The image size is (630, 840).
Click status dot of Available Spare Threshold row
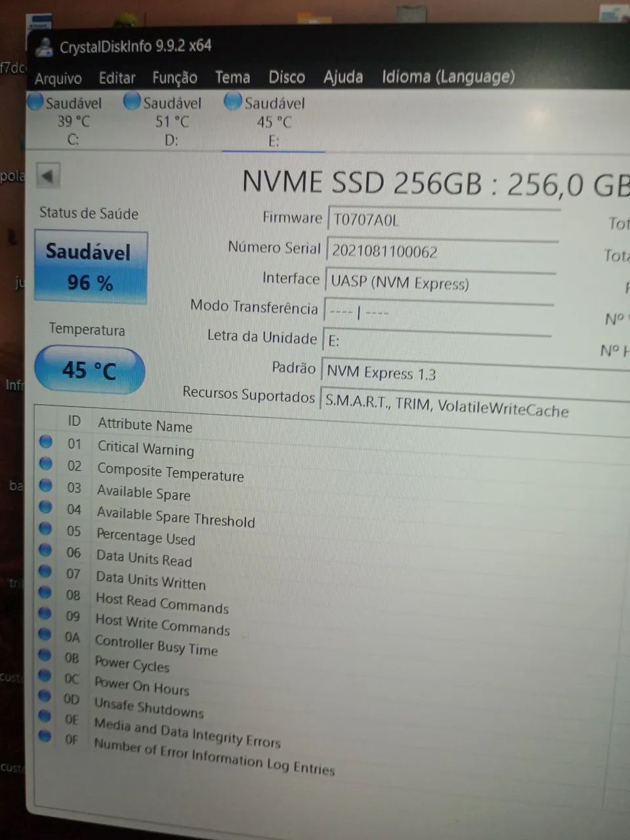click(x=45, y=507)
